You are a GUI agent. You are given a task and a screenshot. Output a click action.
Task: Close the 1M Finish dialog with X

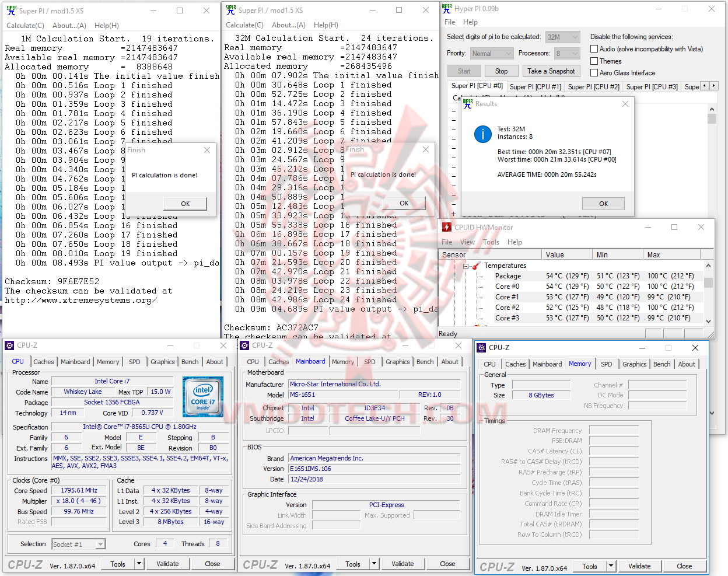pyautogui.click(x=207, y=150)
